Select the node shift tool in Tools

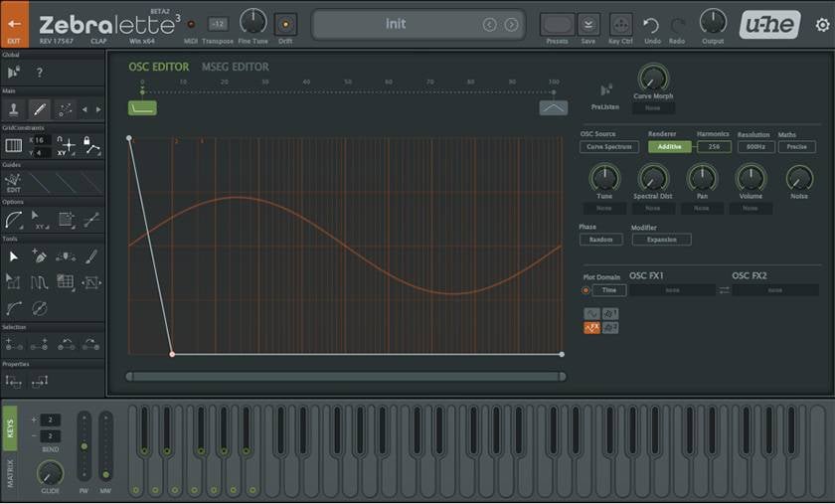pyautogui.click(x=65, y=256)
